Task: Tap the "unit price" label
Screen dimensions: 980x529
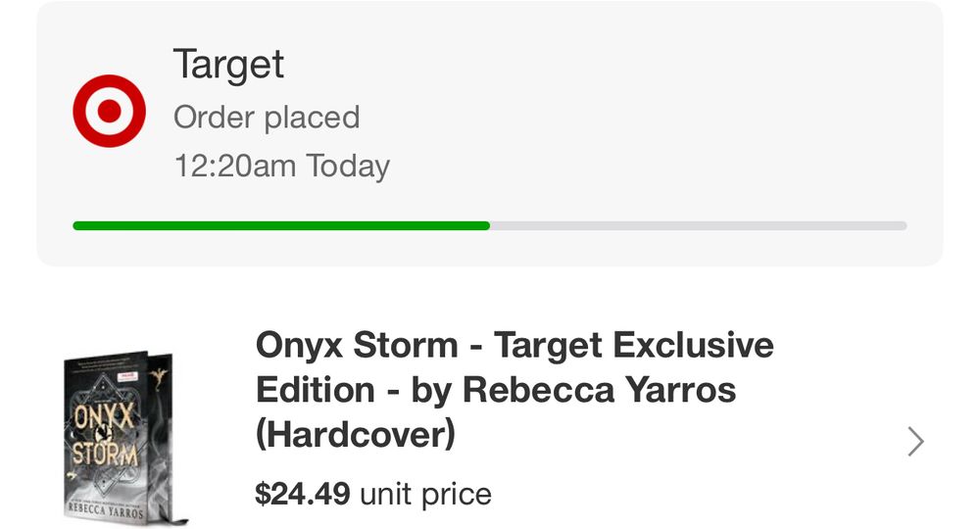Action: point(425,494)
